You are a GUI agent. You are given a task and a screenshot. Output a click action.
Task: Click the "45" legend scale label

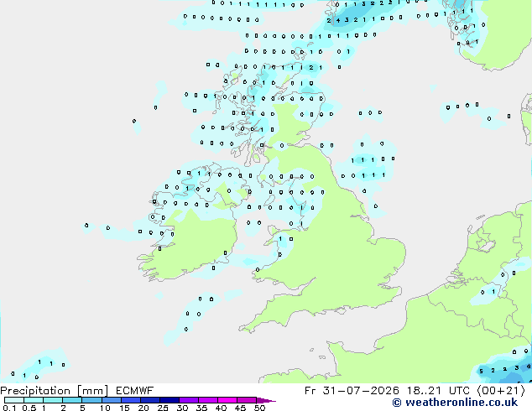tap(240, 408)
